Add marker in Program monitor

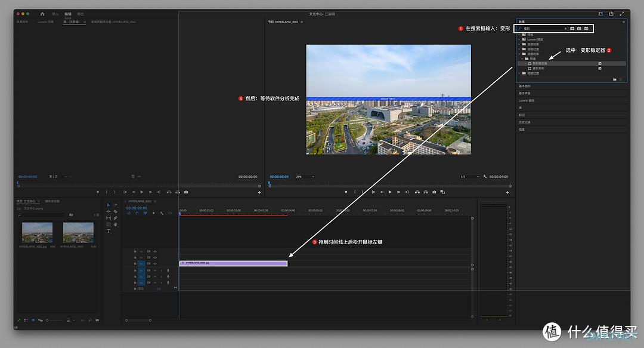tap(346, 192)
